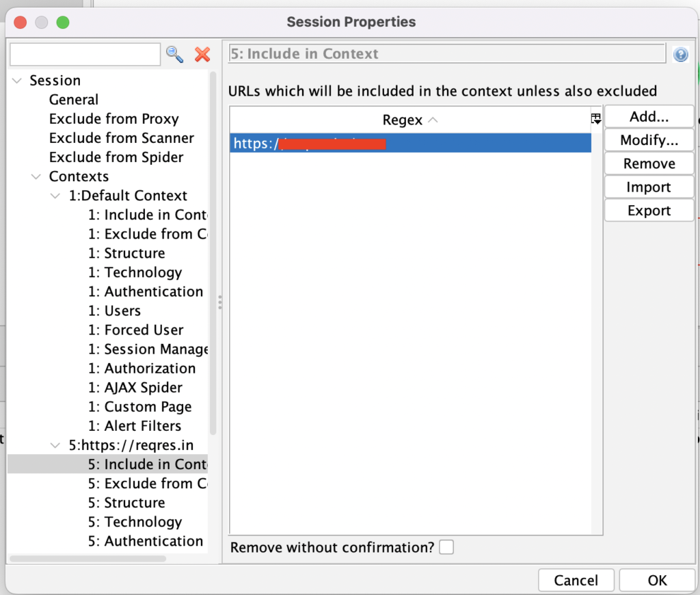Collapse the 5:https://reqres.in context node
This screenshot has width=700, height=595.
(x=55, y=445)
